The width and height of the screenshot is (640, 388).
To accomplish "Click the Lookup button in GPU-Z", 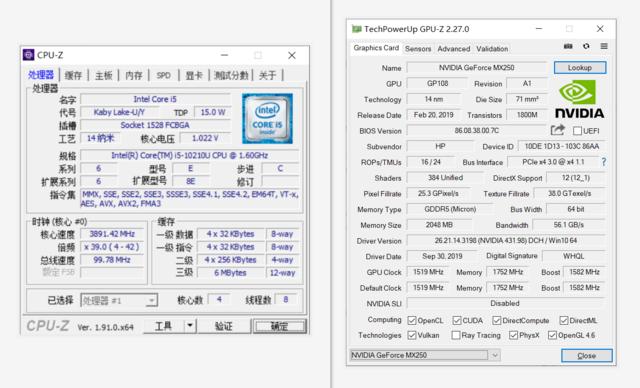I will [580, 68].
